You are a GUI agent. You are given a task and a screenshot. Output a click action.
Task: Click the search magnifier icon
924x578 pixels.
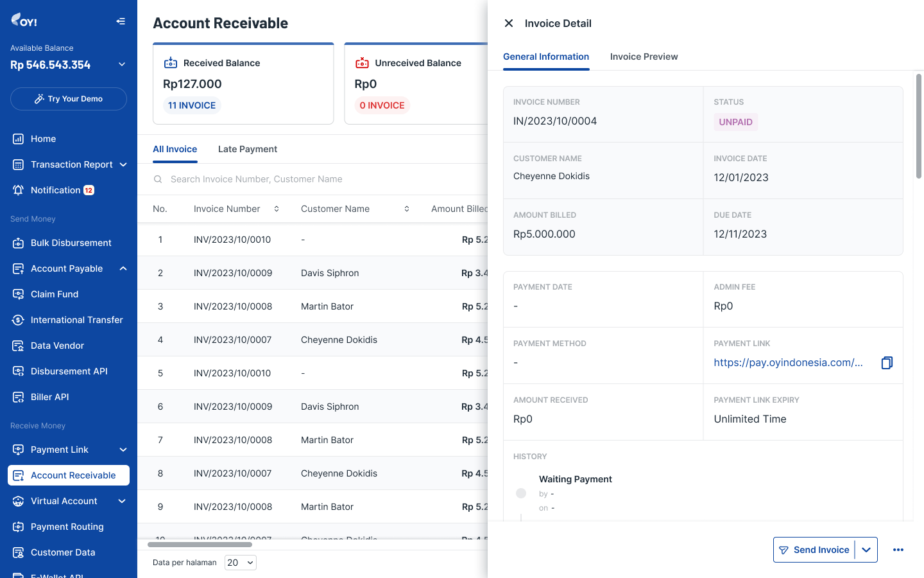click(158, 179)
